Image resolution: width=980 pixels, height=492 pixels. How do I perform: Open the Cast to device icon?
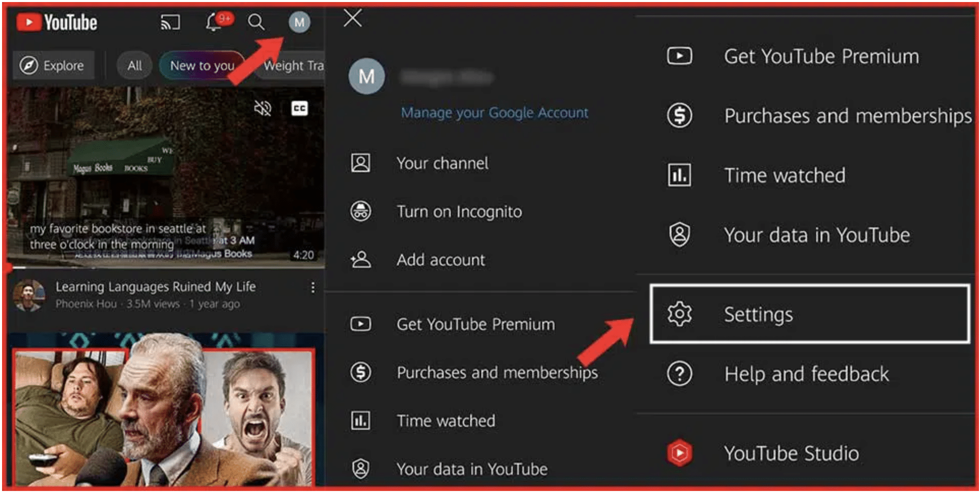(x=170, y=22)
